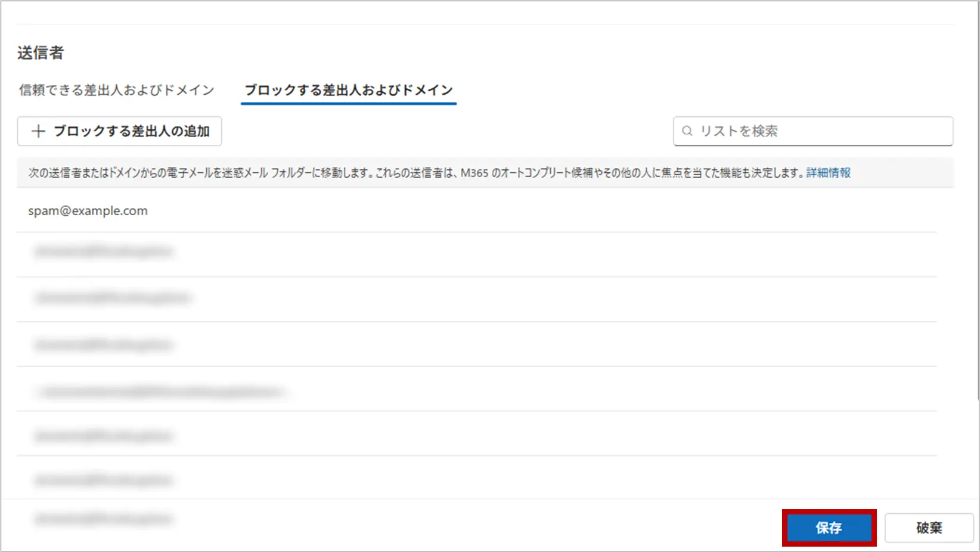Click the 送信者 section heading
This screenshot has height=552, width=980.
pyautogui.click(x=41, y=53)
